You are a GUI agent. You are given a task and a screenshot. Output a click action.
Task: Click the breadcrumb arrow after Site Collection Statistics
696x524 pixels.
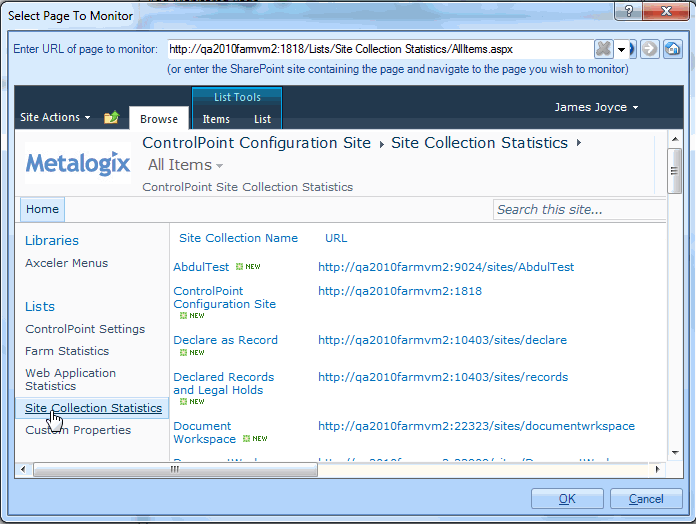pyautogui.click(x=579, y=144)
